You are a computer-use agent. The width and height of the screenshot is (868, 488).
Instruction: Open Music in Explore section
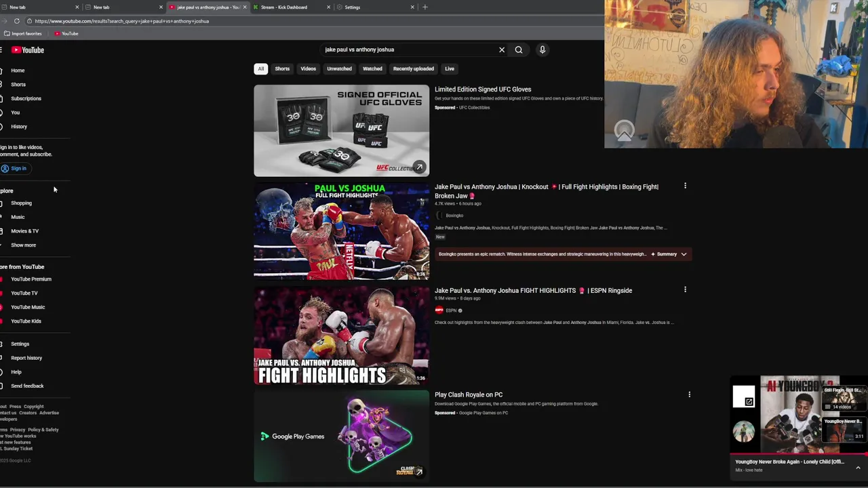18,217
